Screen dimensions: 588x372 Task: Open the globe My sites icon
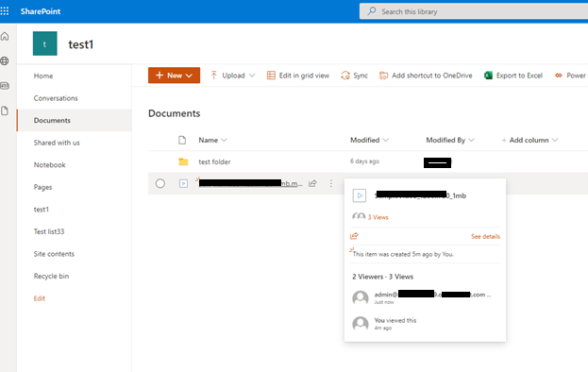coord(5,60)
